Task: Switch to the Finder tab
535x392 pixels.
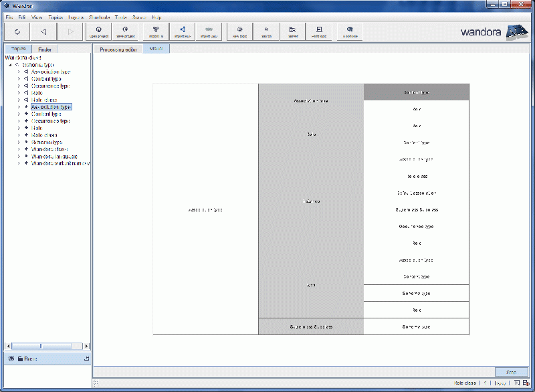Action: [45, 50]
